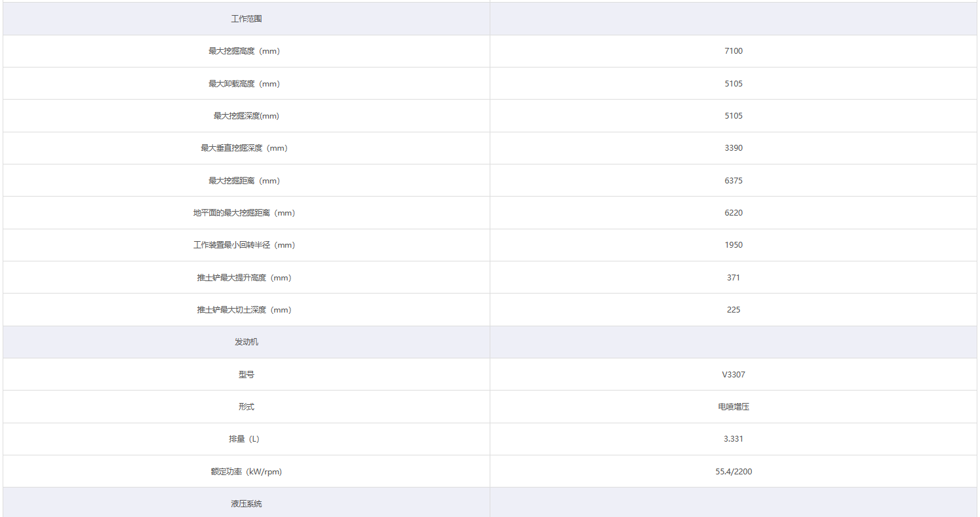Select the 推土铲最大提升高度 (mm) label
This screenshot has width=980, height=517.
coord(244,278)
